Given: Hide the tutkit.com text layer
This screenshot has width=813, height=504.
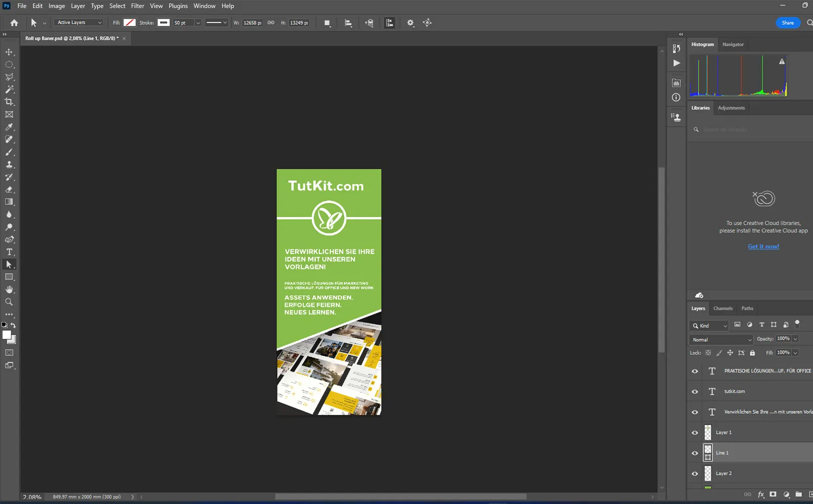Looking at the screenshot, I should [695, 392].
